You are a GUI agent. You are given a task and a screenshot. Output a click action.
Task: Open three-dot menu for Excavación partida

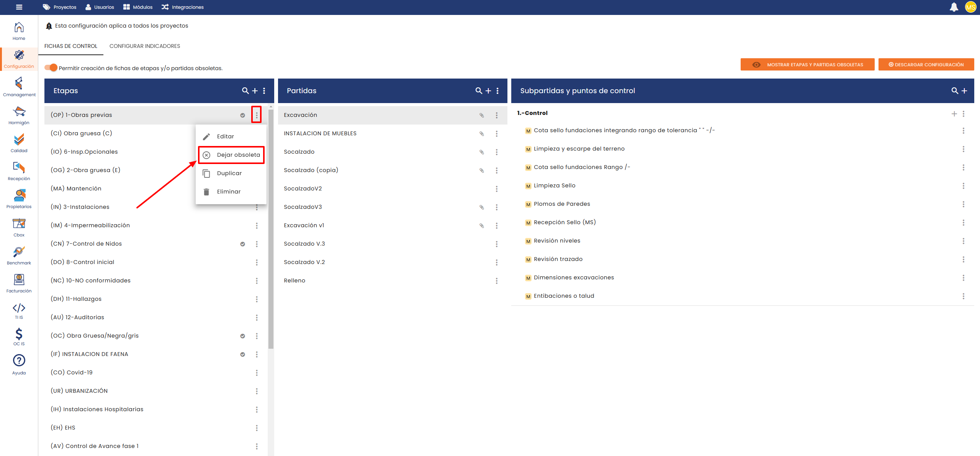[496, 115]
